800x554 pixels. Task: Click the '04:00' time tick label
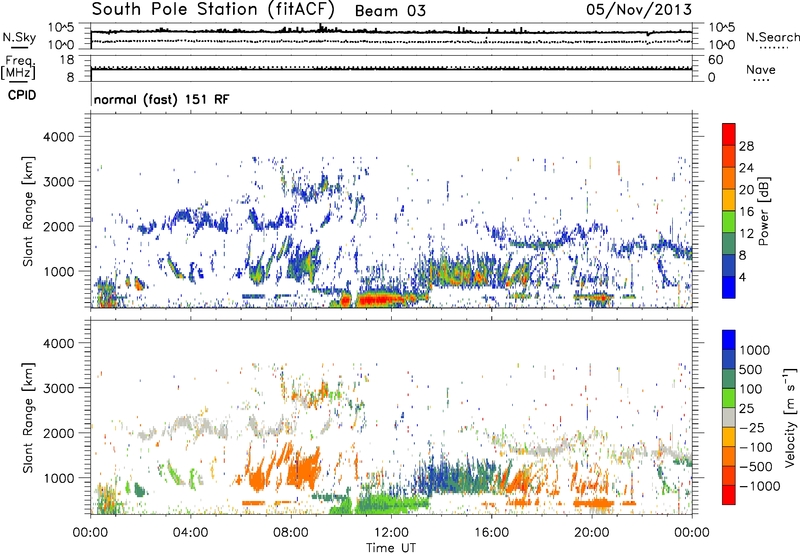tap(190, 533)
